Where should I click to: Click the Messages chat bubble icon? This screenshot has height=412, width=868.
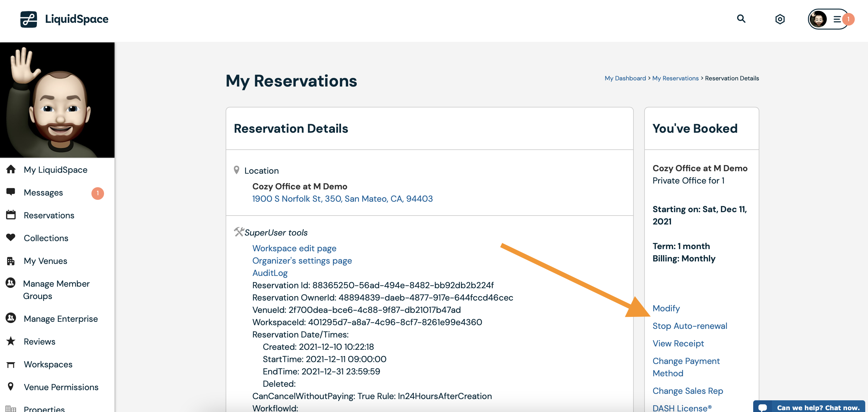[11, 192]
